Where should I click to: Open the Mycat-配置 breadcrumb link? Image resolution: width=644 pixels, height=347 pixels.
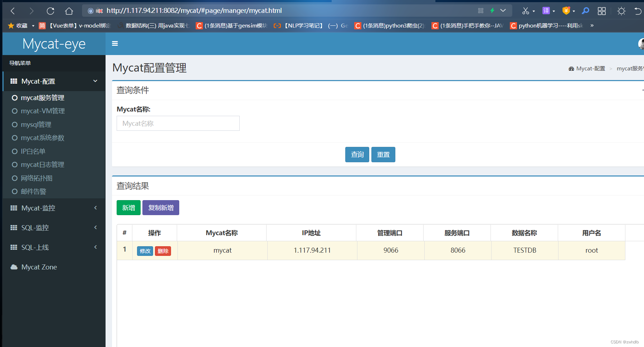pyautogui.click(x=591, y=68)
